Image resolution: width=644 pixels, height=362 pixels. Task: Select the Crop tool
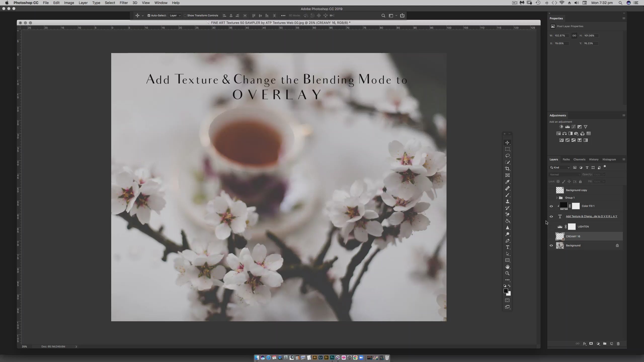507,169
